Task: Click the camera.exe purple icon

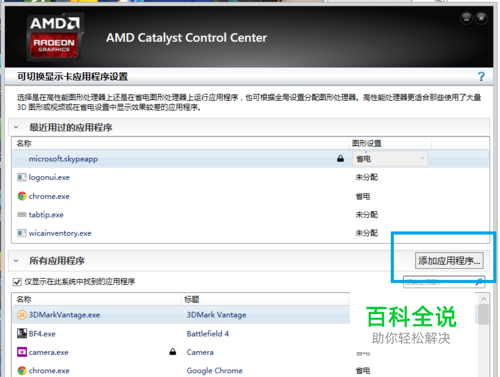Action: [x=22, y=352]
